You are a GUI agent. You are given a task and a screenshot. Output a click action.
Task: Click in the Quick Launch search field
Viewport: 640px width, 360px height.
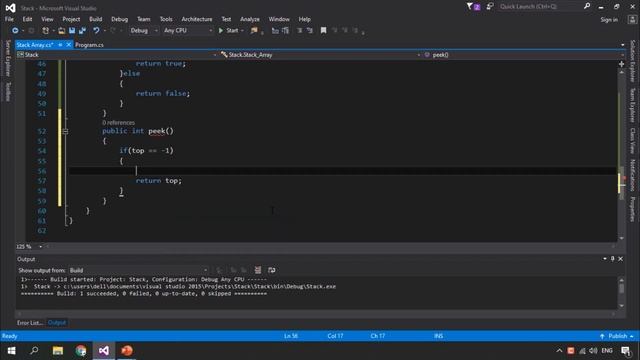tap(540, 7)
